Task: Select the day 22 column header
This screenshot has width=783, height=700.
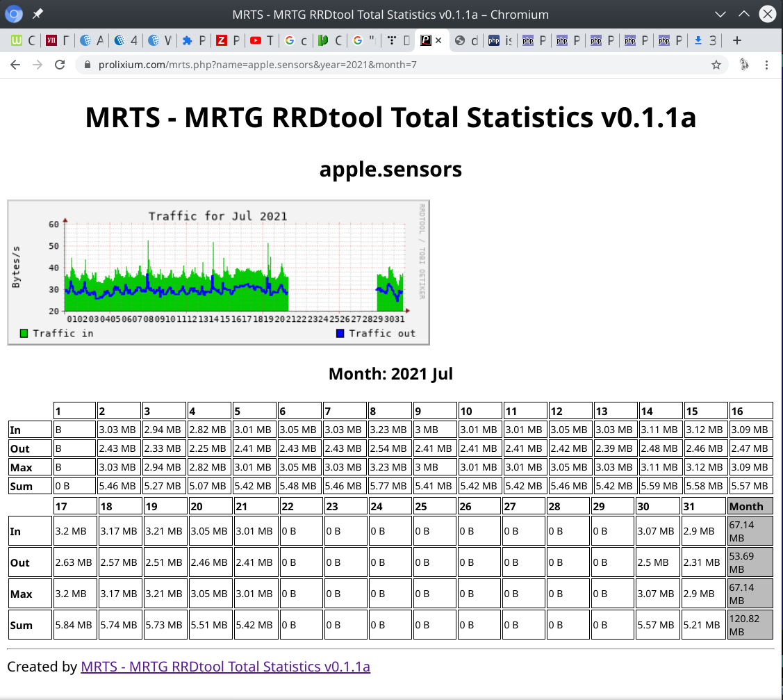Action: pyautogui.click(x=302, y=506)
